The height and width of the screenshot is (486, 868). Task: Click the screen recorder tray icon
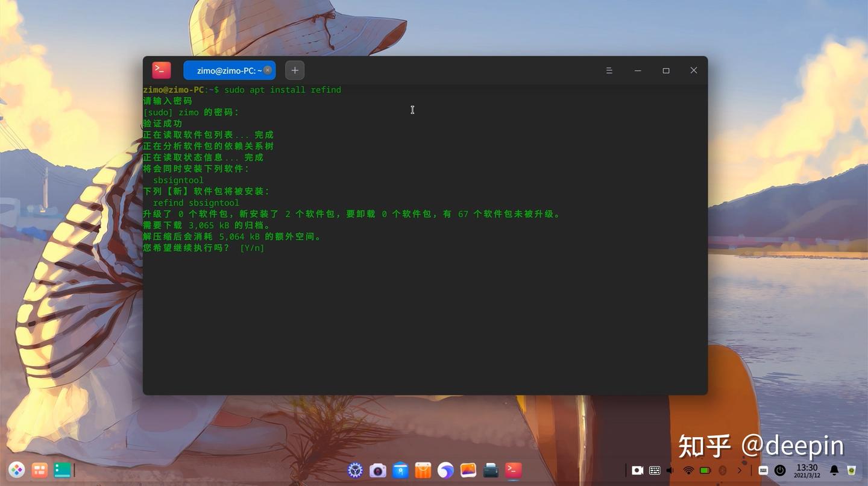637,470
